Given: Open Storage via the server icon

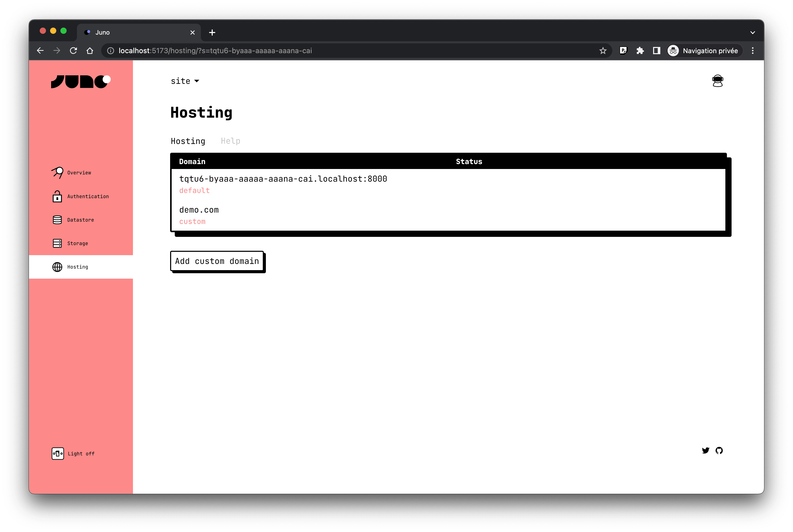Looking at the screenshot, I should click(x=57, y=243).
